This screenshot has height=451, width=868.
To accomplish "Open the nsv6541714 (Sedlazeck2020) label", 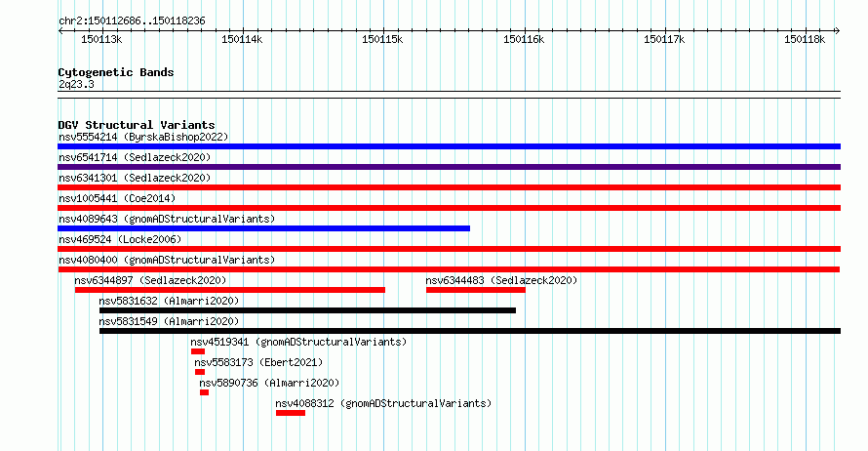I will coord(135,157).
